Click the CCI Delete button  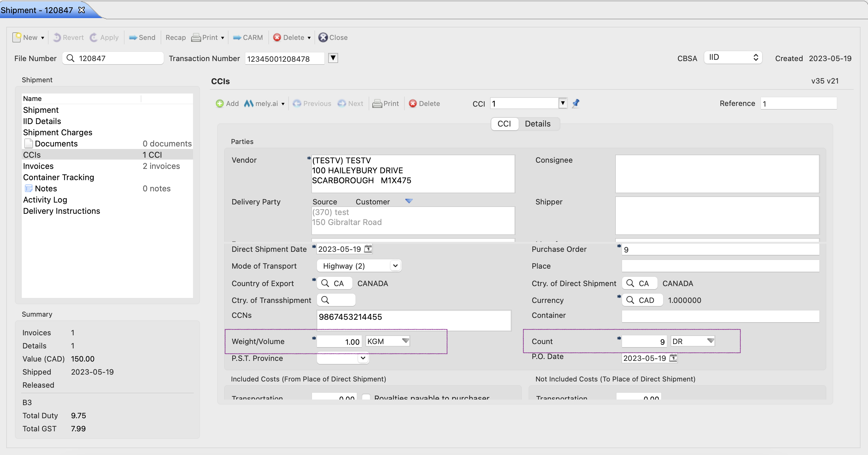[424, 103]
